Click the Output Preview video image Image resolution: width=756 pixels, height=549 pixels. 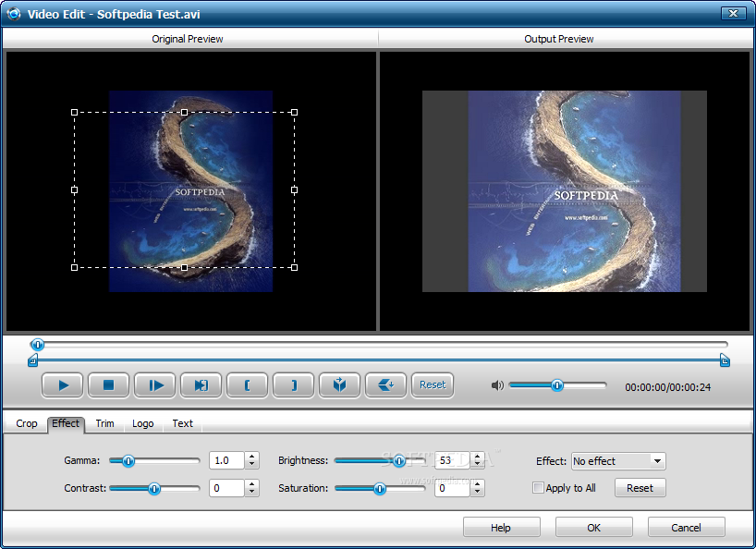[565, 191]
